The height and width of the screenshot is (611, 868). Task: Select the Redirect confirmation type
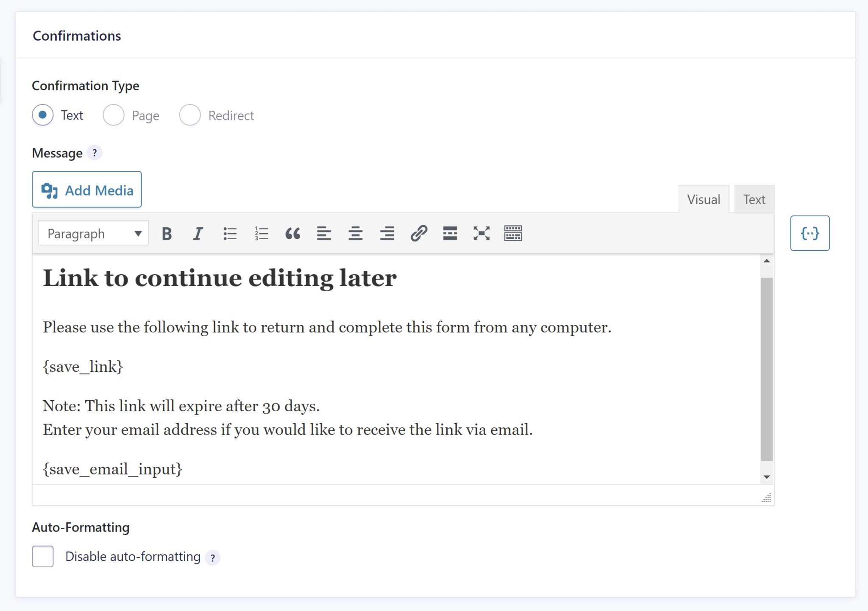point(189,115)
